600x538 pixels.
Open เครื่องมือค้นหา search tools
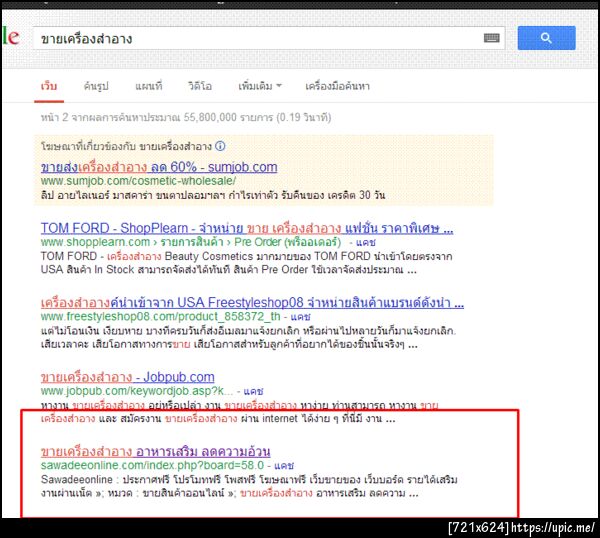click(338, 86)
